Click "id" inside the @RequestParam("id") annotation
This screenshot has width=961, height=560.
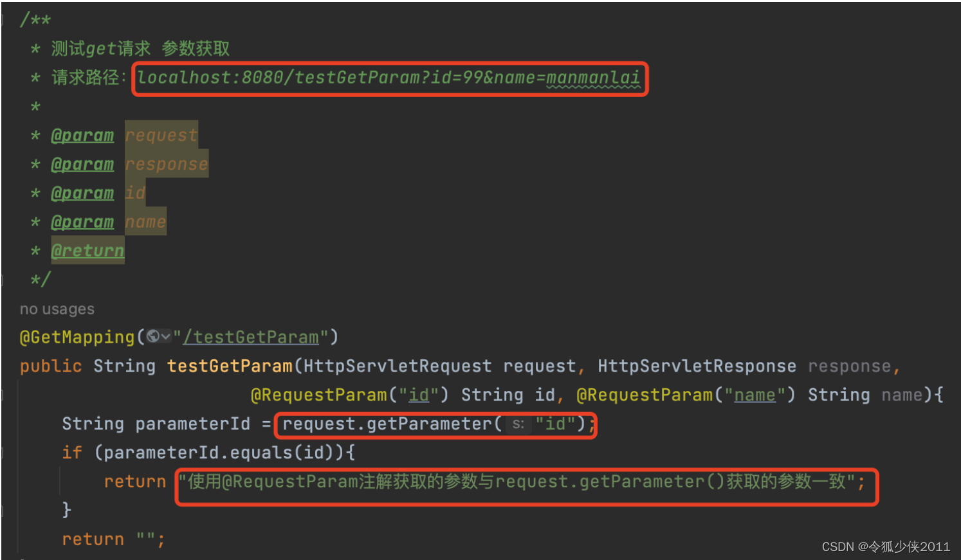click(419, 395)
